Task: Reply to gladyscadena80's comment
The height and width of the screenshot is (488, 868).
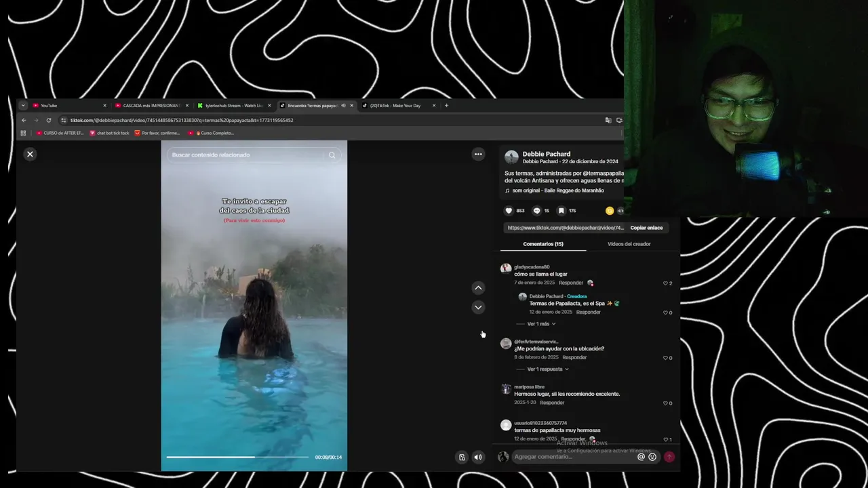Action: pyautogui.click(x=571, y=283)
